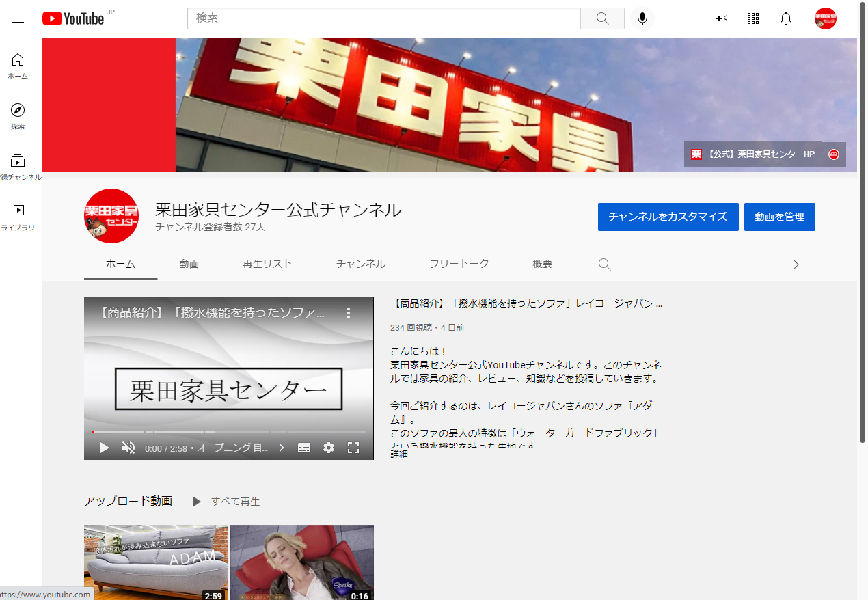This screenshot has height=600, width=868.
Task: Search within channel via tab magnifier
Action: 604,264
